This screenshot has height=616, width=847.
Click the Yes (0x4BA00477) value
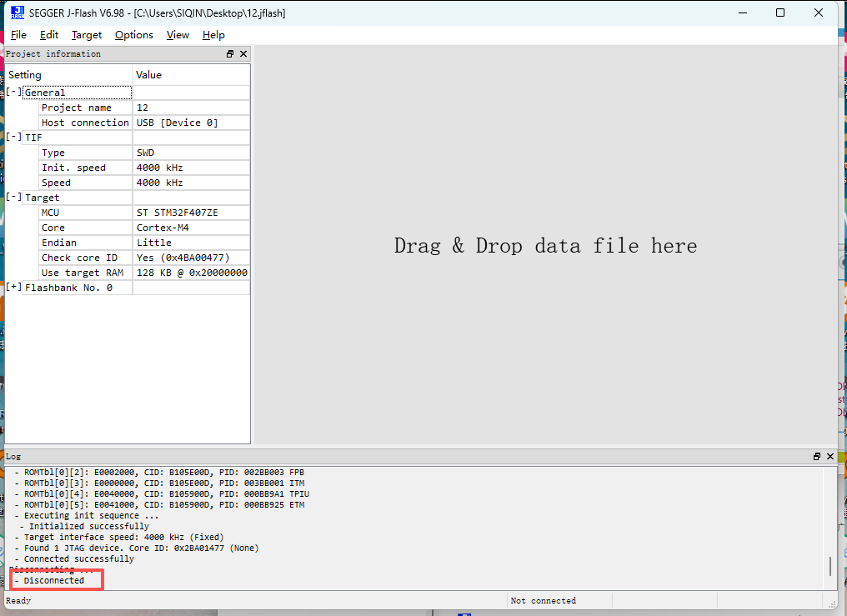(183, 258)
